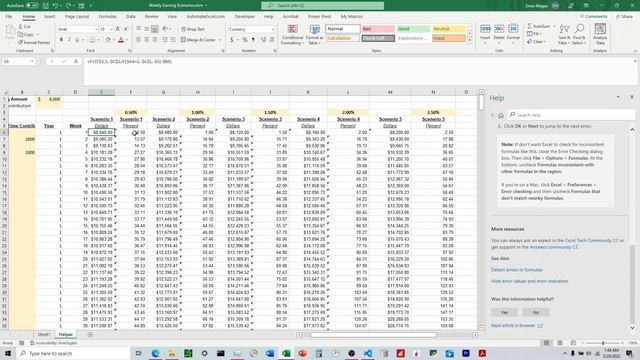
Task: Open Sort & Filter menu
Action: pyautogui.click(x=564, y=34)
